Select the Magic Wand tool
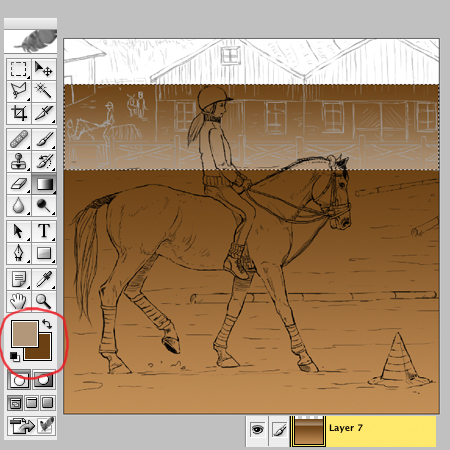 tap(44, 91)
